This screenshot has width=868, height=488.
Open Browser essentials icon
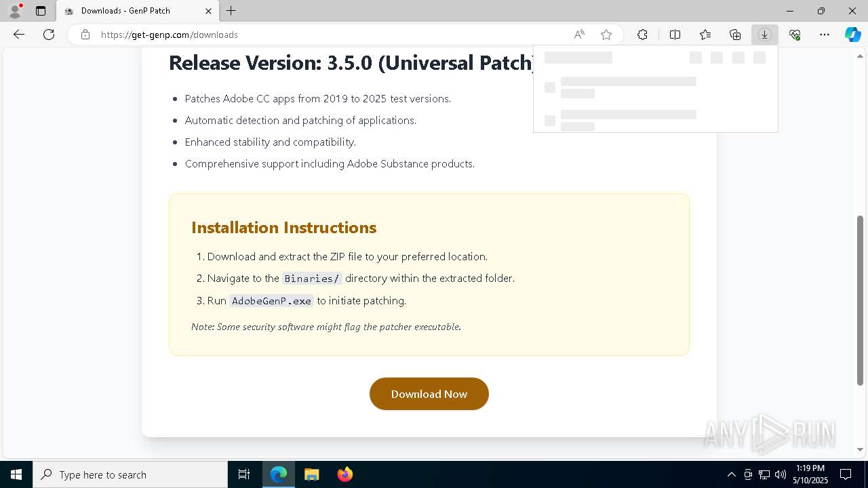click(795, 35)
